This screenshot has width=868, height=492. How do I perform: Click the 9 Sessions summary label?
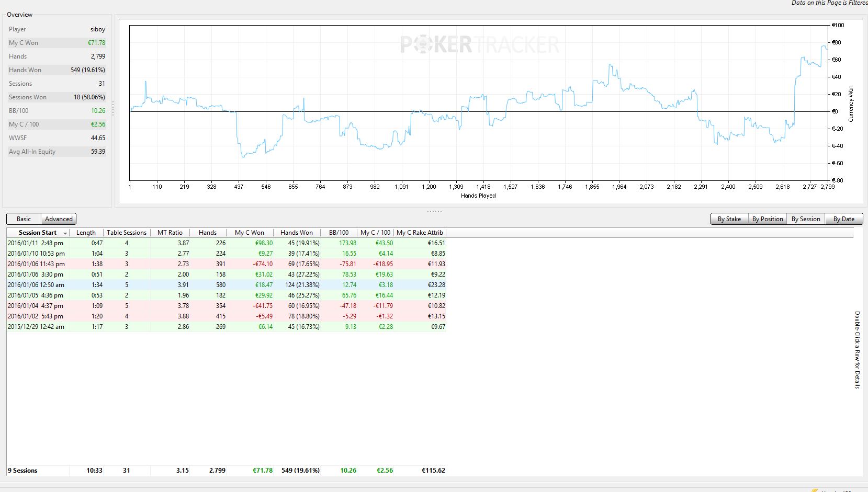point(22,471)
